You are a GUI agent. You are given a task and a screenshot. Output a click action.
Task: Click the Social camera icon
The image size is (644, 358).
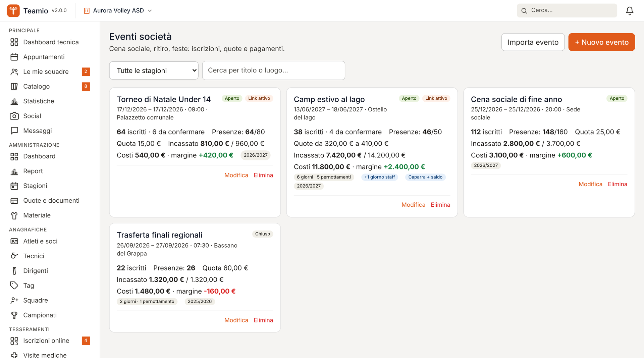tap(14, 116)
